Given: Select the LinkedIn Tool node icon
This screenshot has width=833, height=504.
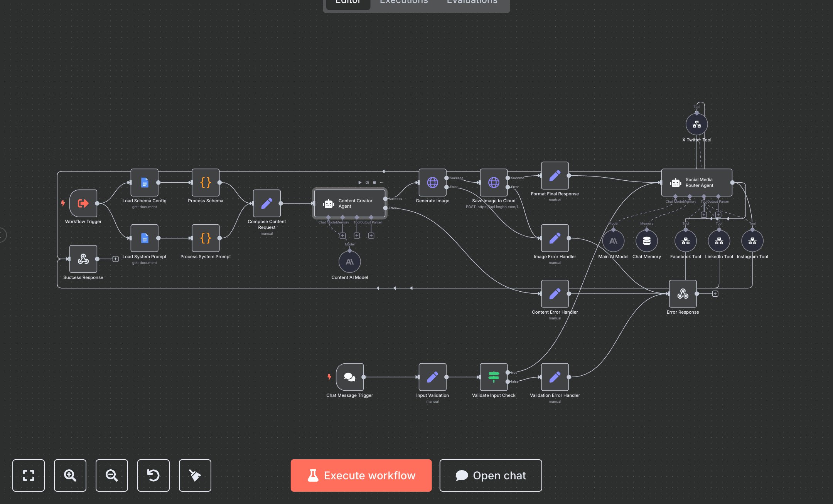Looking at the screenshot, I should [x=719, y=241].
